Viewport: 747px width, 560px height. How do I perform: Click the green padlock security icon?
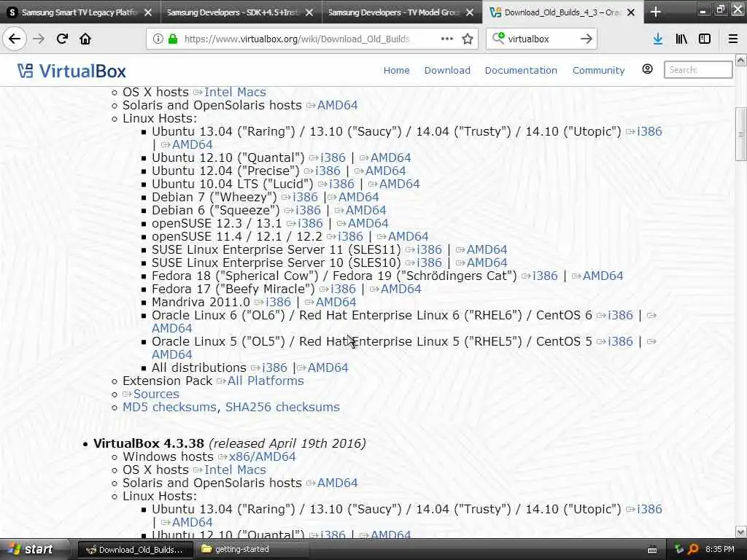pyautogui.click(x=173, y=39)
